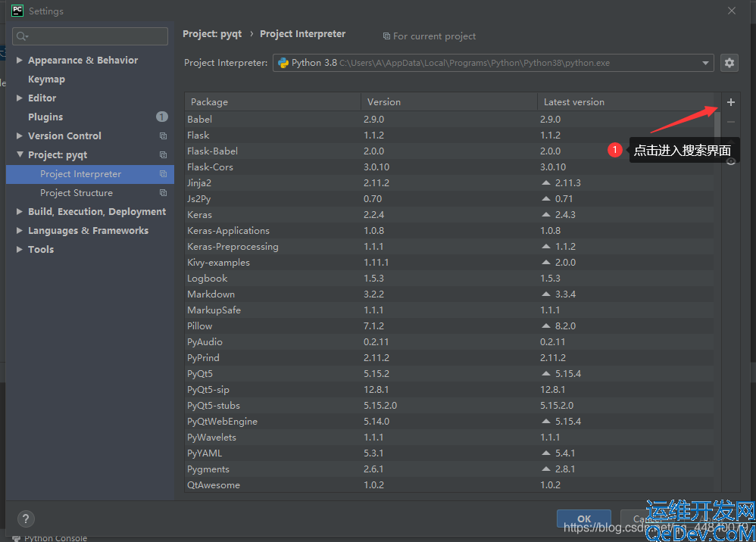Sort by Latest version column header
756x542 pixels.
coord(626,102)
